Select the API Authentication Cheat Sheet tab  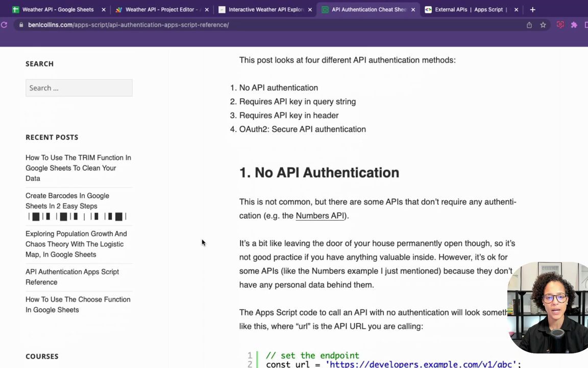tap(367, 10)
